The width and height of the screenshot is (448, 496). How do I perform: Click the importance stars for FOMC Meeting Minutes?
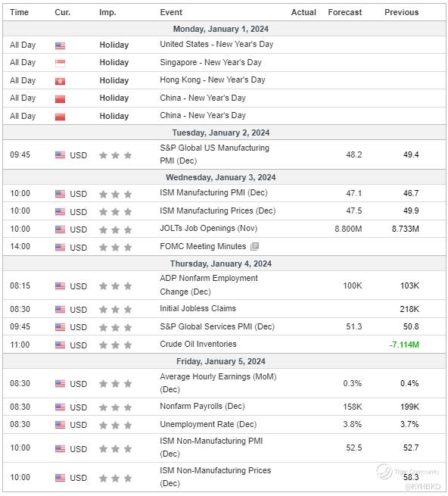coord(115,247)
